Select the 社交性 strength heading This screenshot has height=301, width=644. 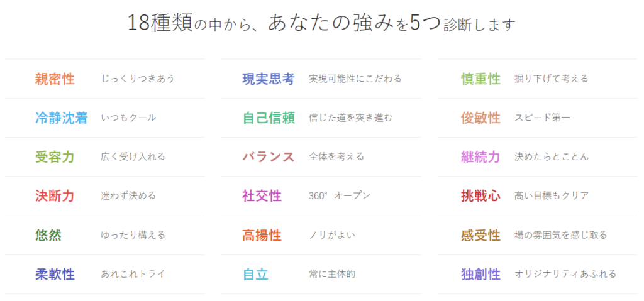tap(262, 196)
